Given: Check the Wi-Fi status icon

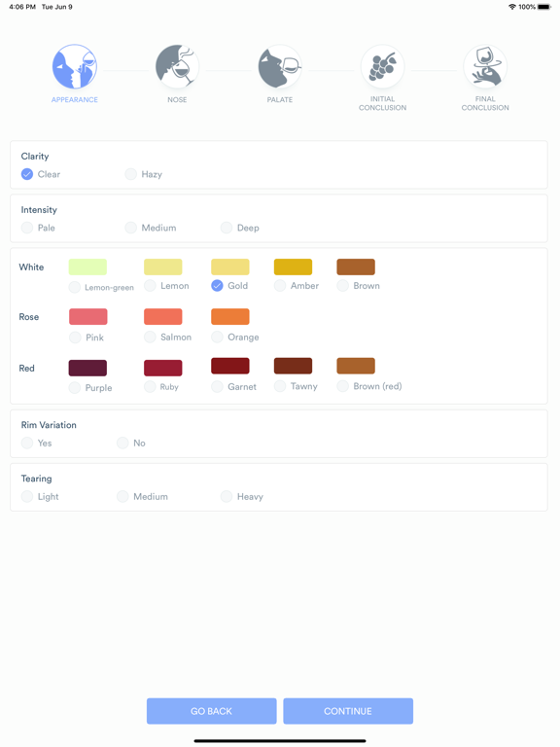Looking at the screenshot, I should point(512,7).
